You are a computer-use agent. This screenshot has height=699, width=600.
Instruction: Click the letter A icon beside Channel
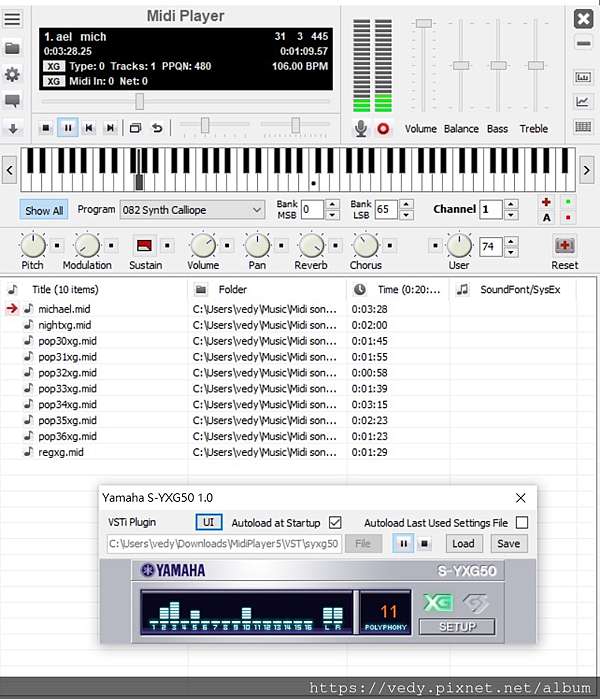[547, 218]
